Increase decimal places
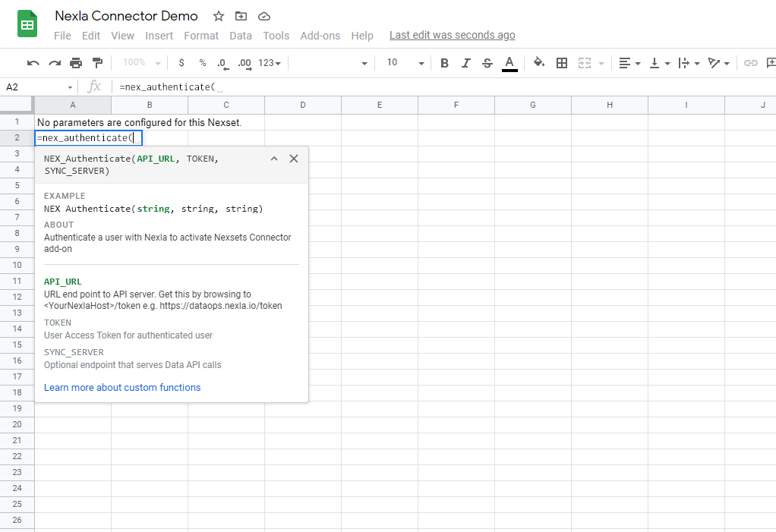776x532 pixels. (x=244, y=63)
